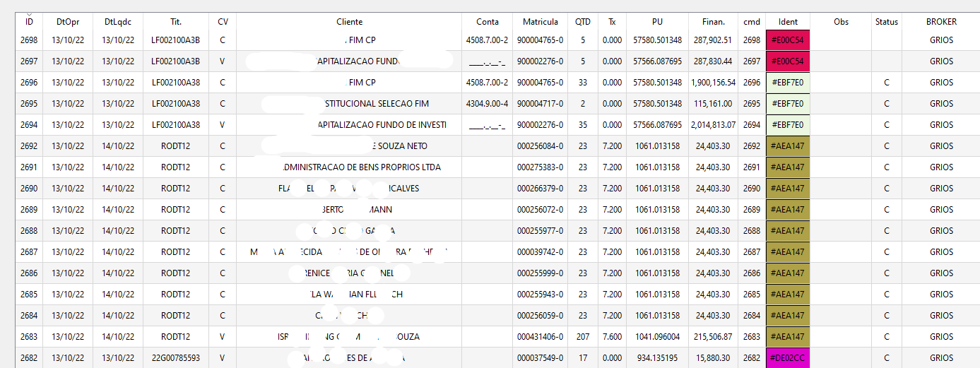This screenshot has height=368, width=980.
Task: Click Matricula cell 000255977-0
Action: pyautogui.click(x=541, y=231)
